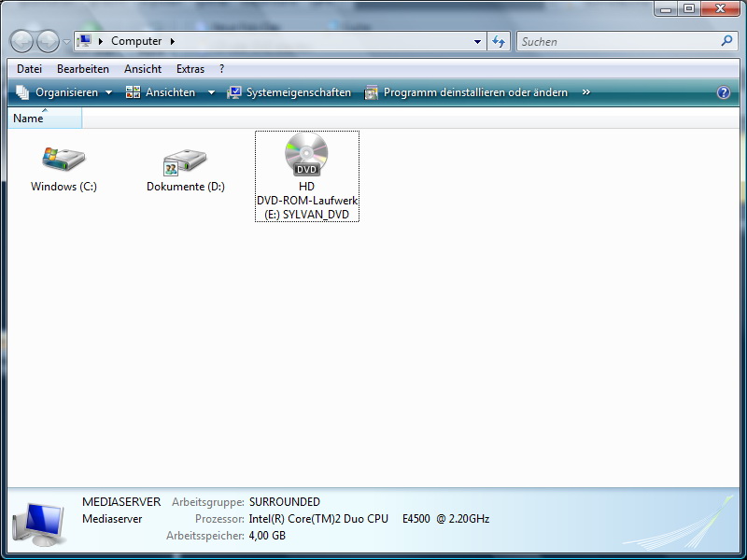
Task: Open the Ansichten dropdown arrow
Action: tap(211, 92)
